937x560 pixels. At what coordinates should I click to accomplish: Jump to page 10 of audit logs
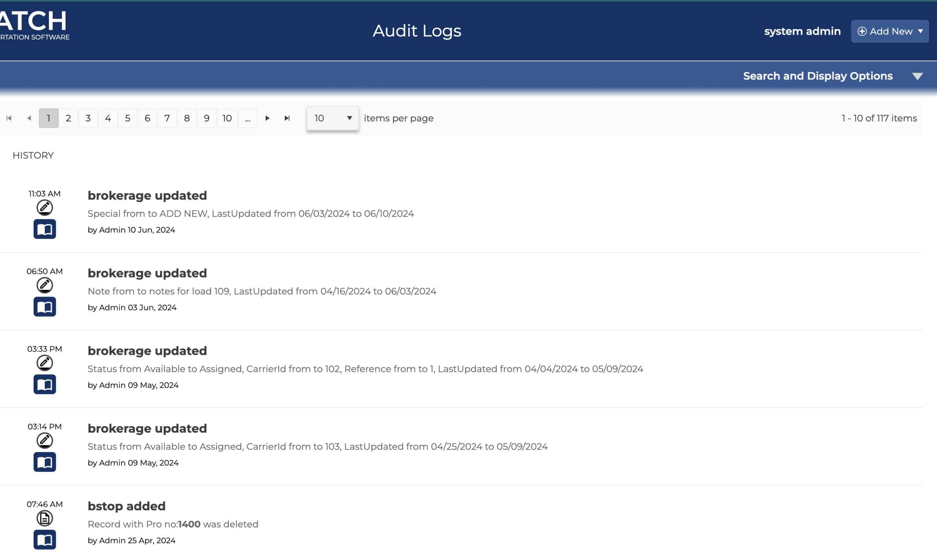point(227,118)
